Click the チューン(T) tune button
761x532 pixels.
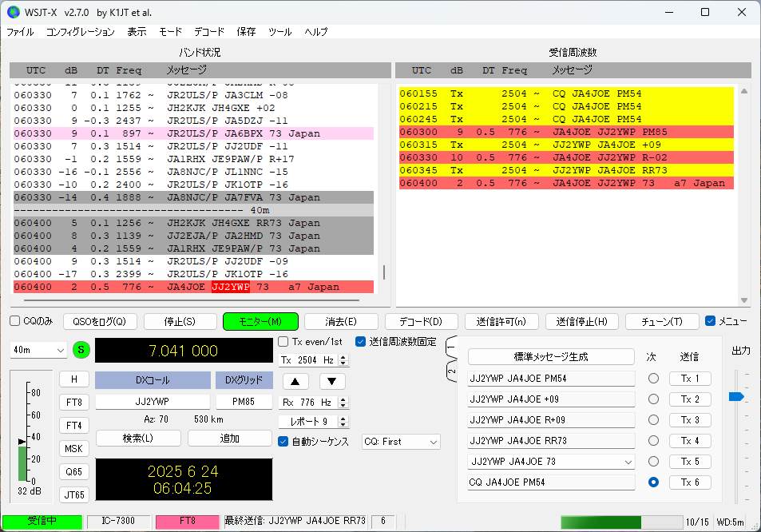point(662,321)
